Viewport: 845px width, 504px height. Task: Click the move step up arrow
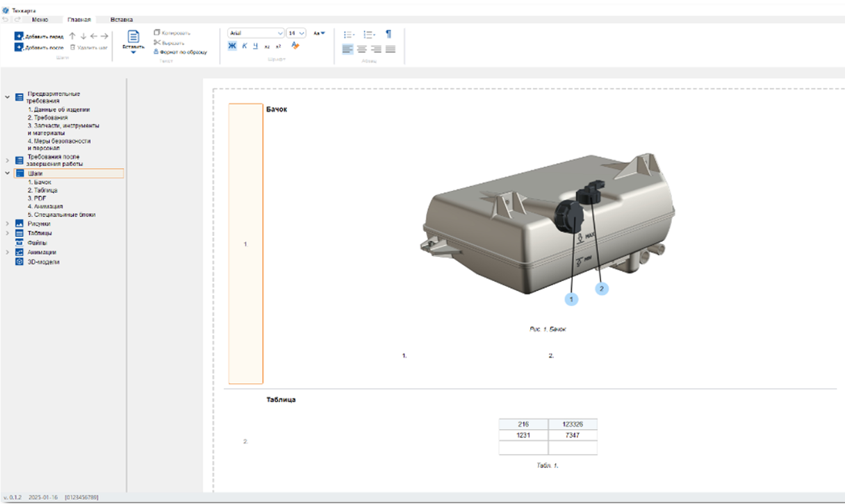[72, 35]
